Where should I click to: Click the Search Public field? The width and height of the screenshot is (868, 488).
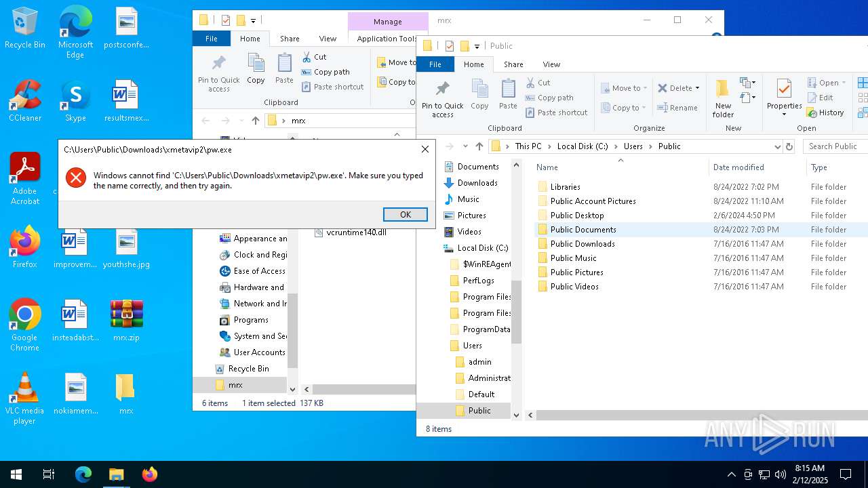pyautogui.click(x=835, y=146)
